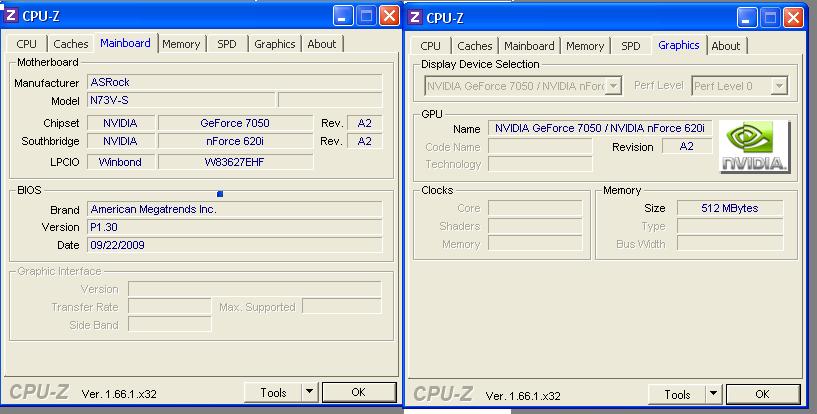
Task: Click the CPU-Z logo icon in left window title bar
Action: [11, 15]
